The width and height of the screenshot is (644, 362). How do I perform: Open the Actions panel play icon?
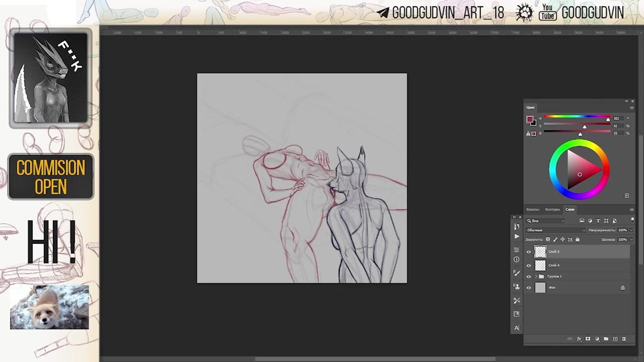pos(517,236)
